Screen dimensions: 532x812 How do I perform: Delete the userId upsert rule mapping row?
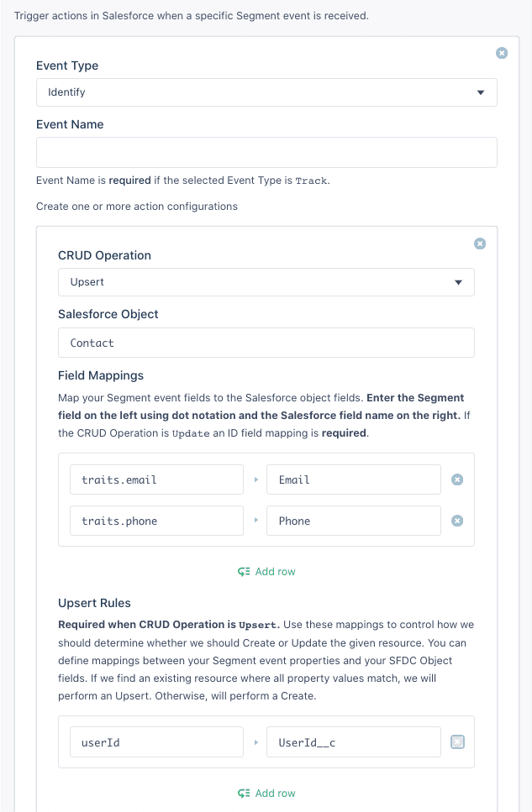(457, 741)
